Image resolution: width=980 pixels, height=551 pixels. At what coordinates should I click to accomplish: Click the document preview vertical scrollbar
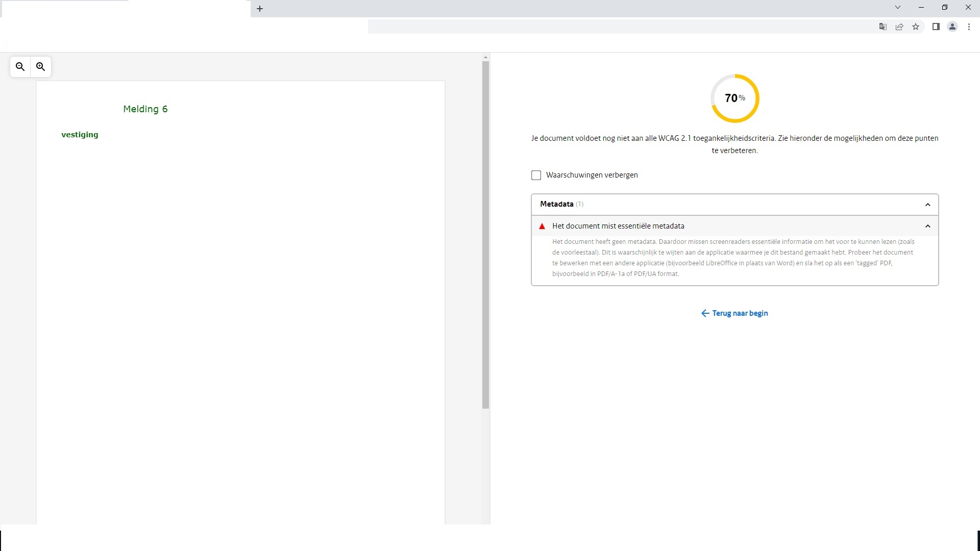[x=485, y=235]
